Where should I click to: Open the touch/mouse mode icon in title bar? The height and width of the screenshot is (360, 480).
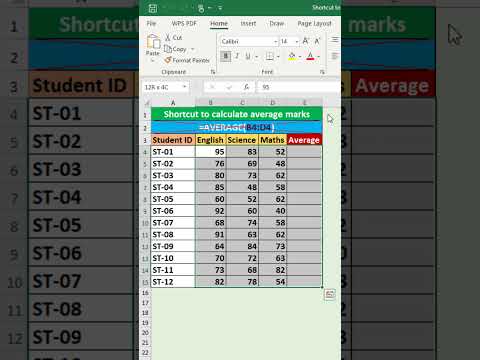coord(201,8)
